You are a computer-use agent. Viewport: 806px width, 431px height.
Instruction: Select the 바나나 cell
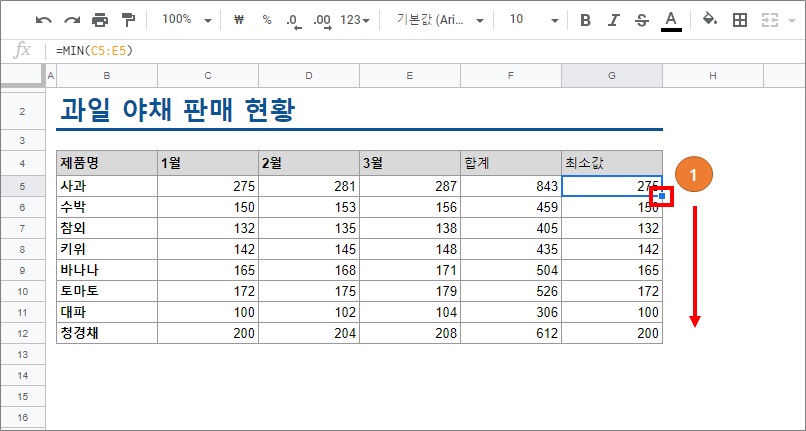pos(107,271)
